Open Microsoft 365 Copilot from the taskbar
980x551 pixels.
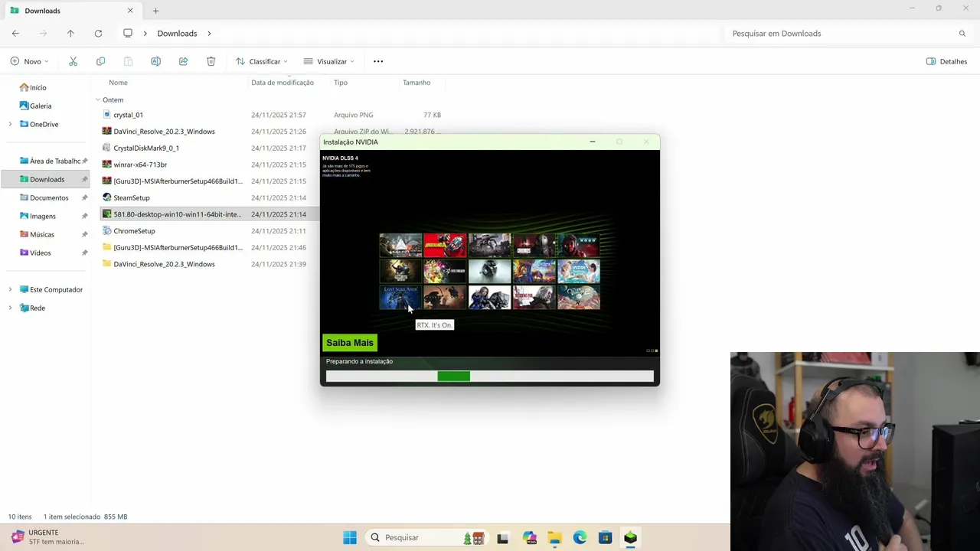[x=529, y=538]
